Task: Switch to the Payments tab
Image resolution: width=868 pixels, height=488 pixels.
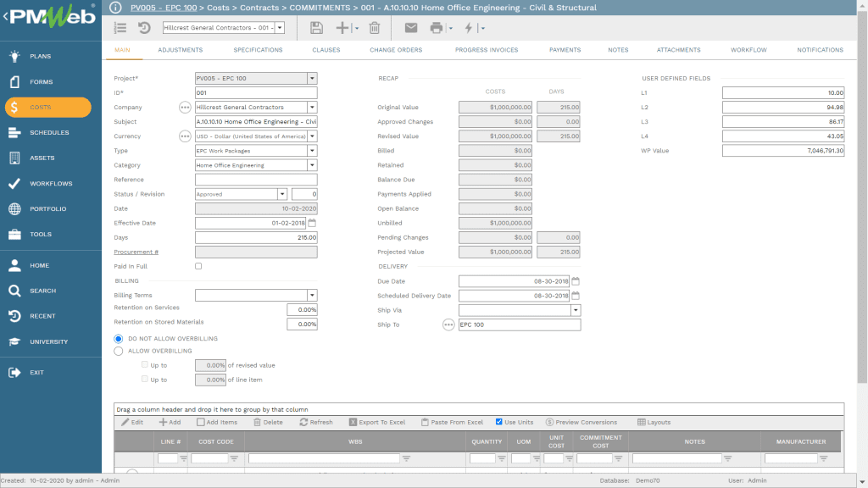Action: point(565,50)
